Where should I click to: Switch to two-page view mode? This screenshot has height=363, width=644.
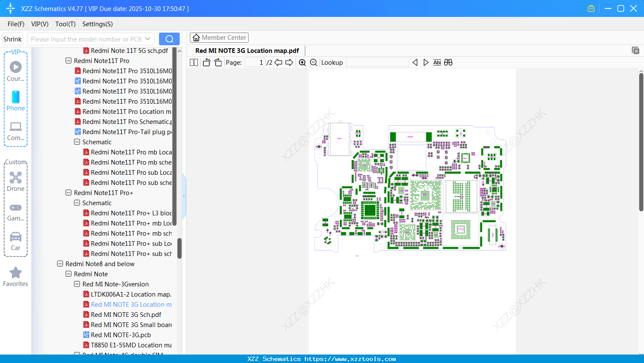(194, 62)
